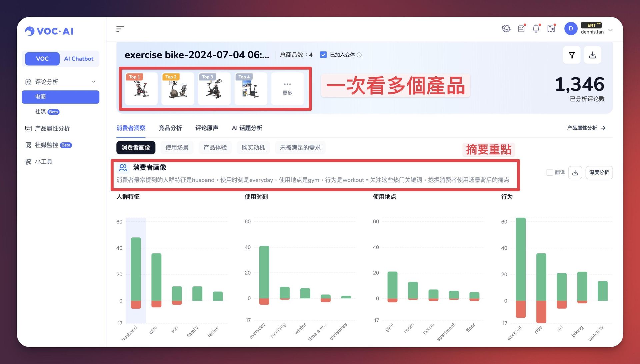
Task: Click the 深度分析 button
Action: [599, 173]
